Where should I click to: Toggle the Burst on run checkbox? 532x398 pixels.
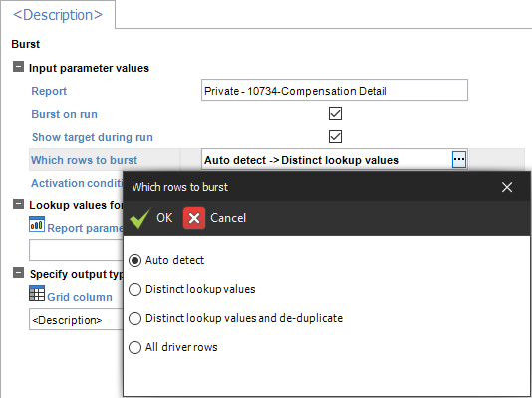coord(335,114)
